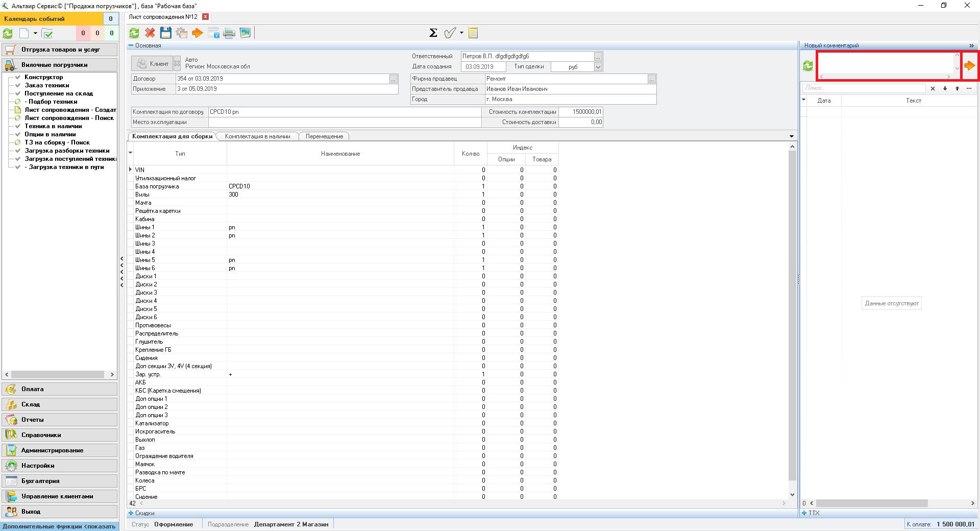Open Отчеты section
The width and height of the screenshot is (980, 531).
[60, 420]
